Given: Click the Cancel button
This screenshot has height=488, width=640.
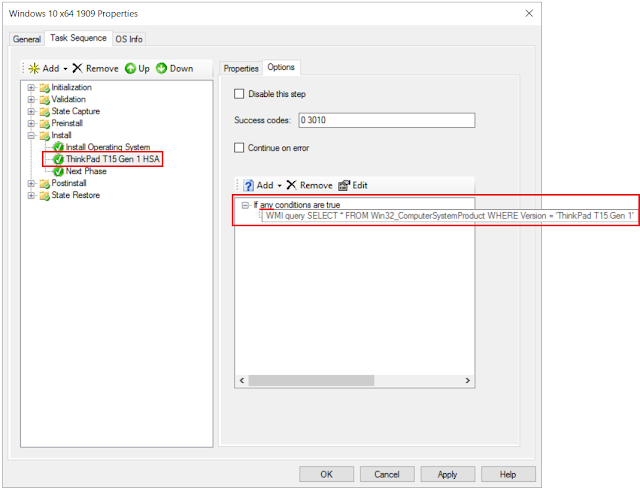Looking at the screenshot, I should (387, 474).
